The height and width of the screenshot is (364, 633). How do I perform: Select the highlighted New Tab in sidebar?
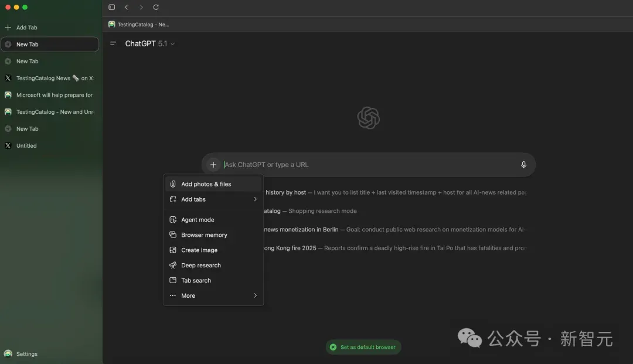click(50, 45)
